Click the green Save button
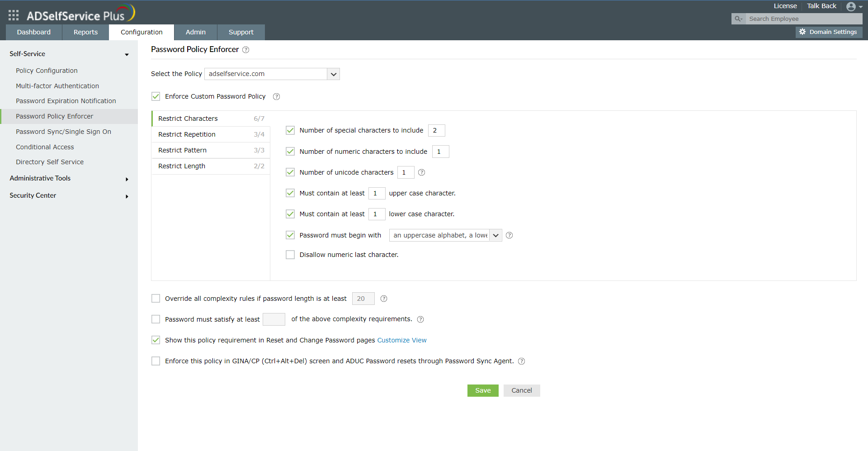Screen dimensions: 868x451 [483, 390]
